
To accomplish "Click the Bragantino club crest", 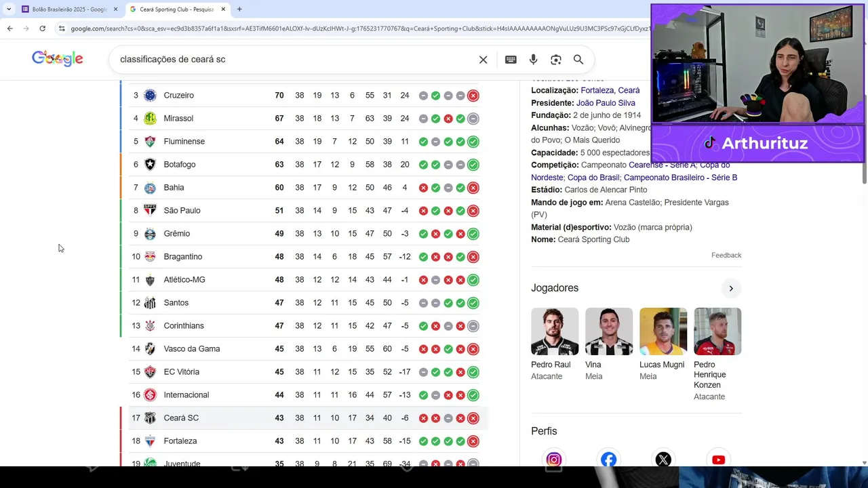I will 150,257.
